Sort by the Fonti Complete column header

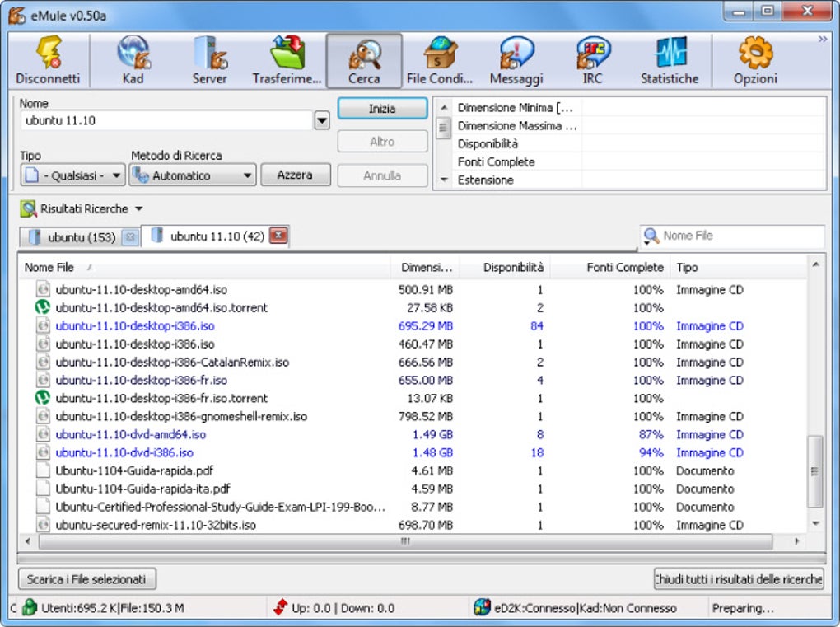[610, 267]
